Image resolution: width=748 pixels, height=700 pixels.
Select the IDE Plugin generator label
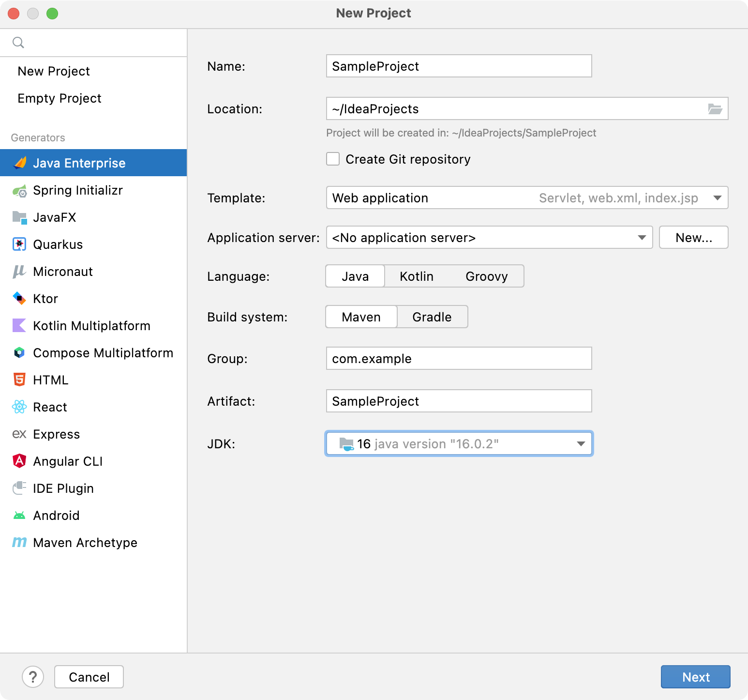[63, 488]
